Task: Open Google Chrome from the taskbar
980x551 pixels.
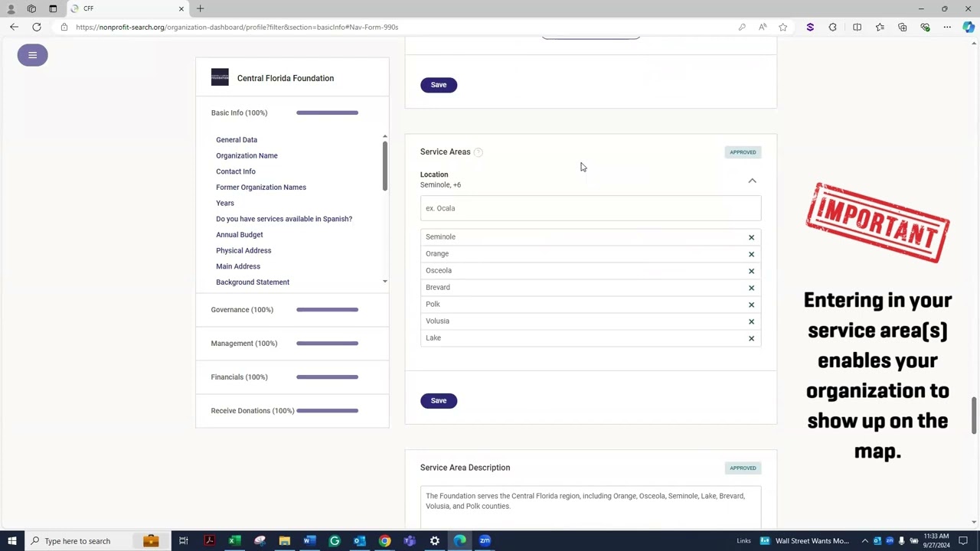Action: pos(384,541)
